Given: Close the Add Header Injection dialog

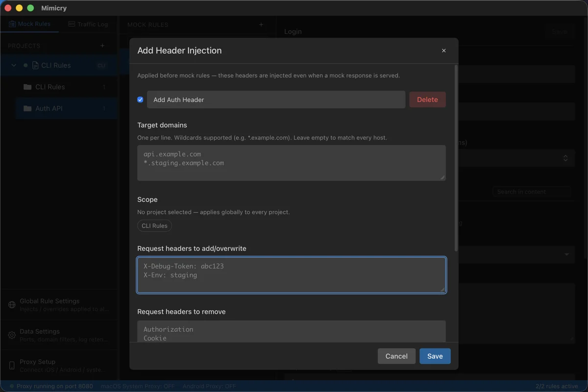Looking at the screenshot, I should 444,50.
